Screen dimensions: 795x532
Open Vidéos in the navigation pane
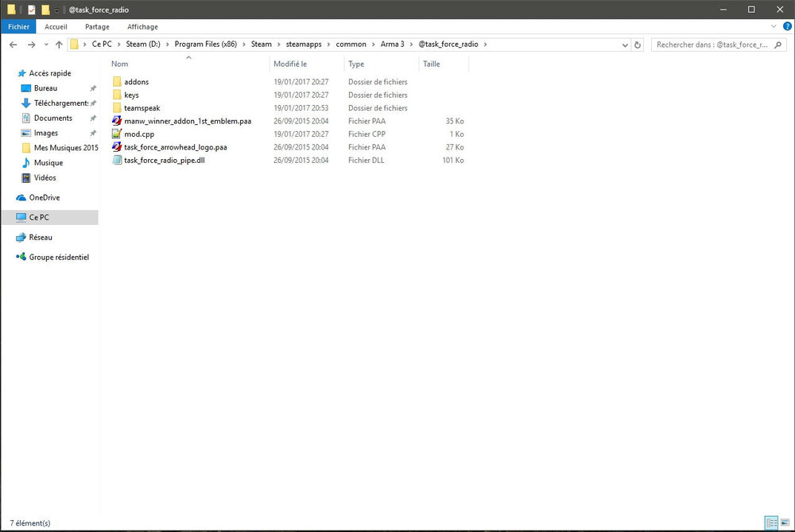(x=45, y=177)
